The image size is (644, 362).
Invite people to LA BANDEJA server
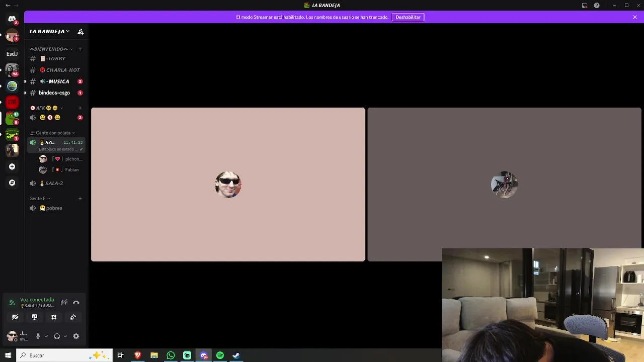[x=80, y=32]
